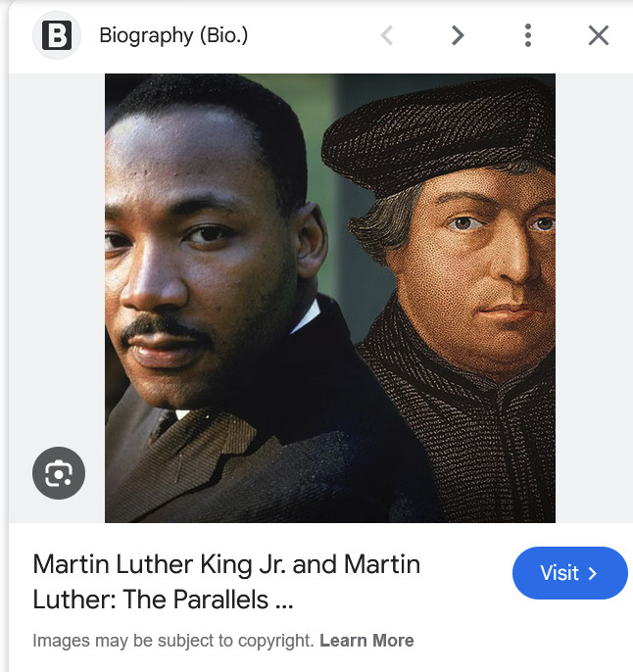
Task: Click 'Images may be subject to copyright' text
Action: click(174, 641)
